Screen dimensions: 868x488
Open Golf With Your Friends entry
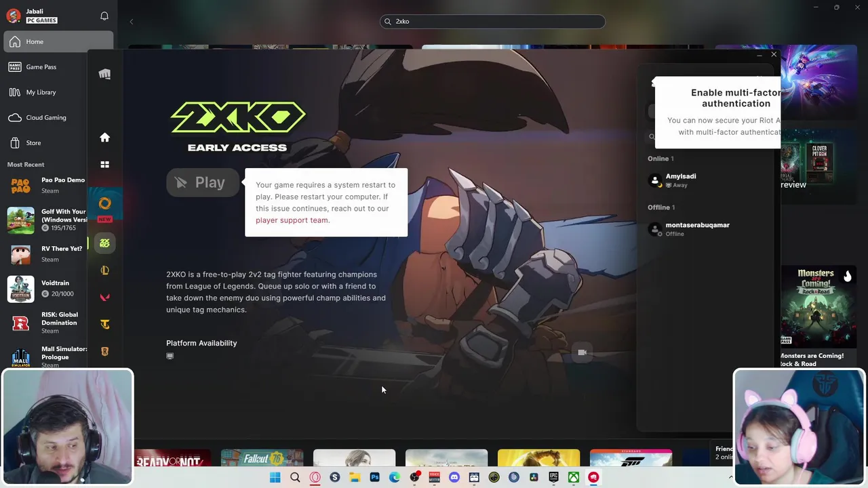coord(46,220)
